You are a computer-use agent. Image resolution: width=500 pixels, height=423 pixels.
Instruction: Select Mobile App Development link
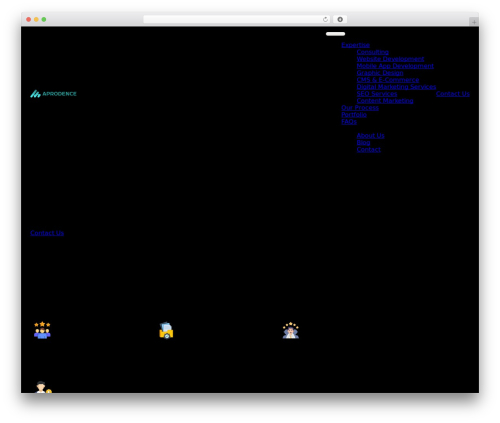[395, 66]
